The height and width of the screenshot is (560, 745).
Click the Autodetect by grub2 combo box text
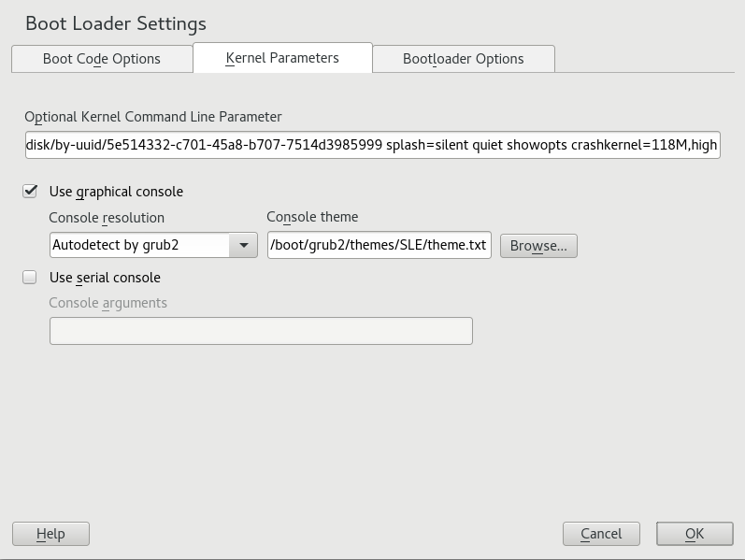click(140, 246)
